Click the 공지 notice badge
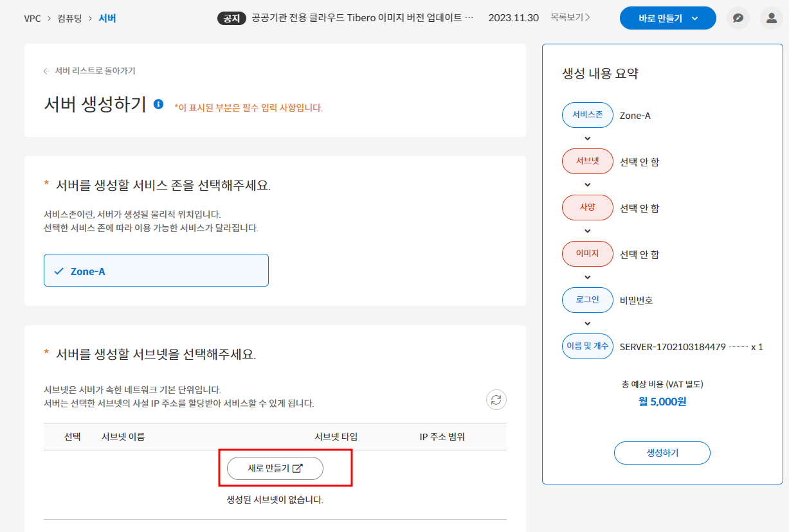 click(231, 18)
